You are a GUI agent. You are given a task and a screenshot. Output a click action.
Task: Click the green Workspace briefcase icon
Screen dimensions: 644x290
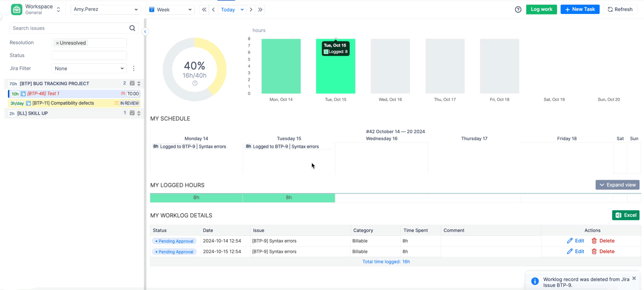(17, 10)
